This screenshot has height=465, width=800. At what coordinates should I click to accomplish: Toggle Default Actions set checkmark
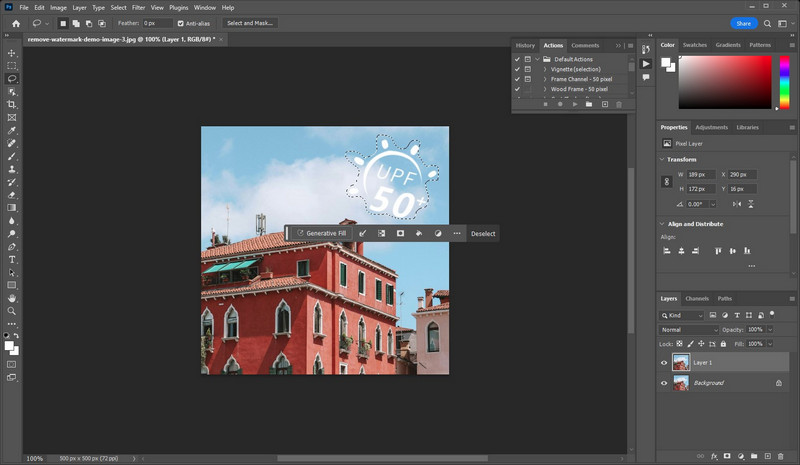[517, 59]
